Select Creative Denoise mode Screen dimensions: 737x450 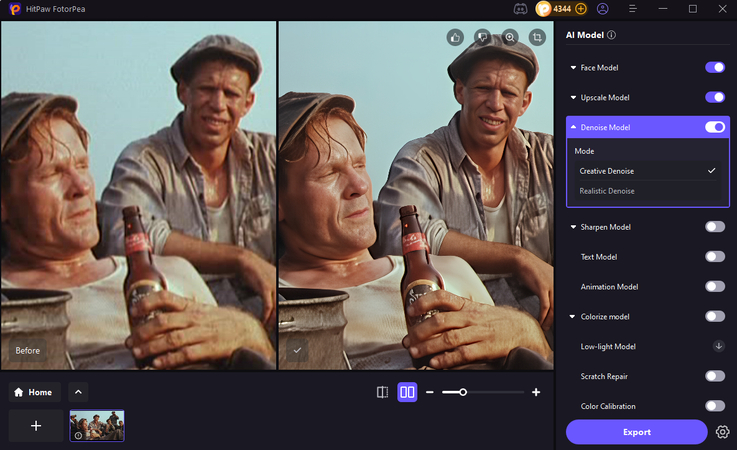(648, 171)
